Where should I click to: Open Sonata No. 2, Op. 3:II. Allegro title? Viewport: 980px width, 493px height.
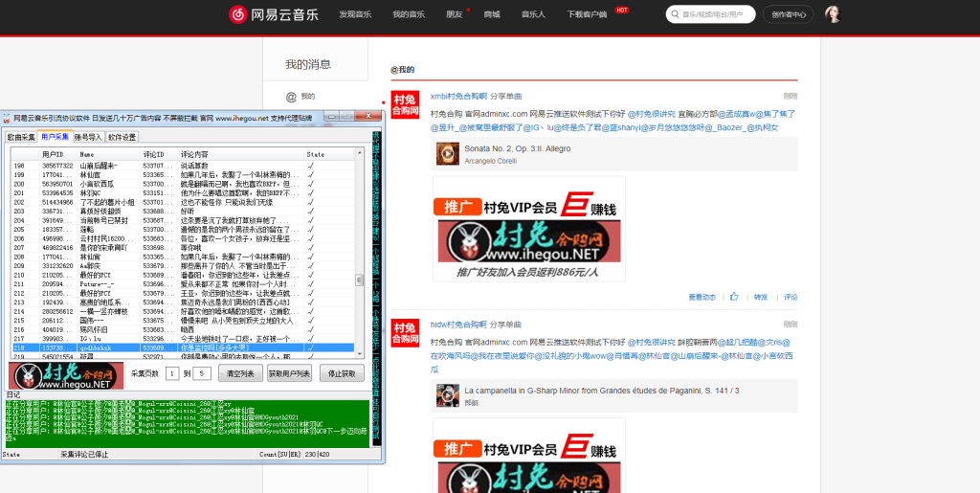pyautogui.click(x=518, y=148)
